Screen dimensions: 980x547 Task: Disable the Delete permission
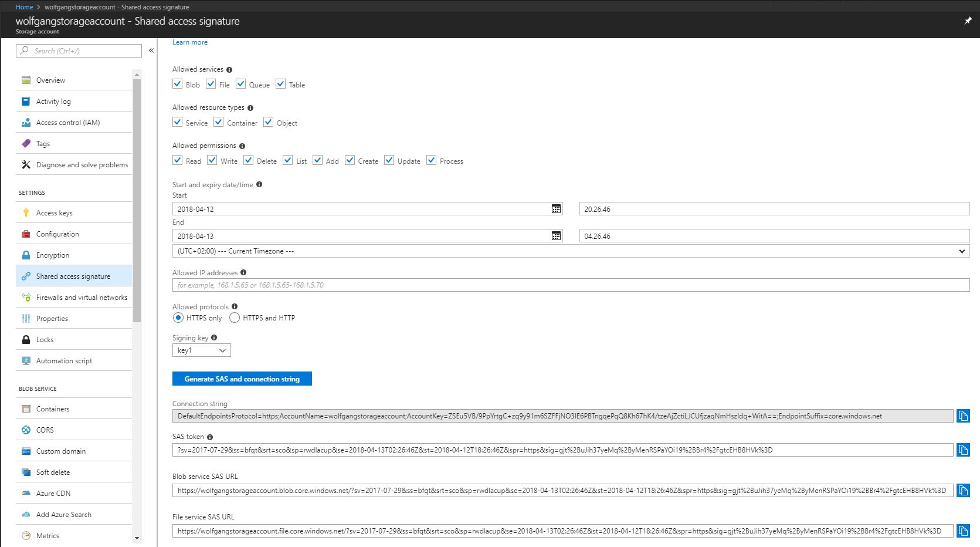click(x=248, y=160)
